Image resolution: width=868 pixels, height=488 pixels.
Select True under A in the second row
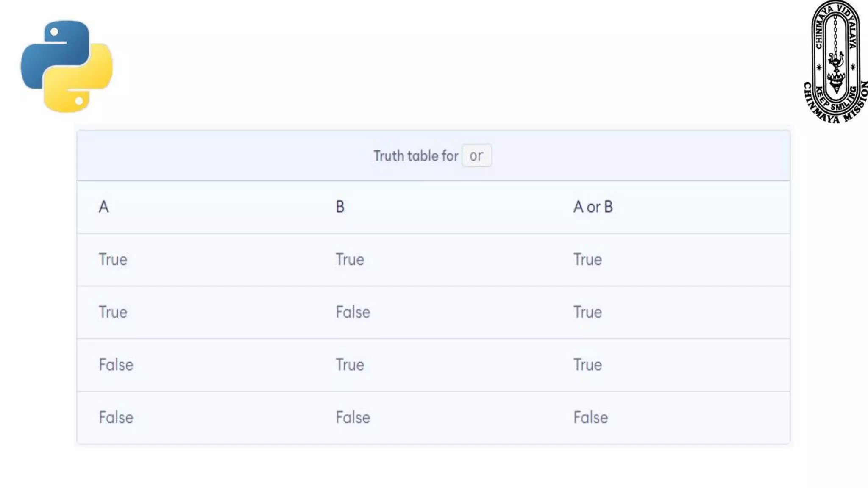coord(113,312)
